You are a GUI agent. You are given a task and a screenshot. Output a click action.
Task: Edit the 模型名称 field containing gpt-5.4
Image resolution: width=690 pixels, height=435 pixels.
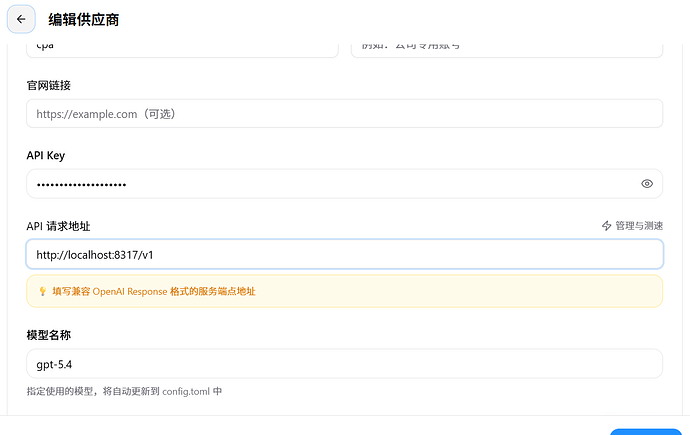345,364
